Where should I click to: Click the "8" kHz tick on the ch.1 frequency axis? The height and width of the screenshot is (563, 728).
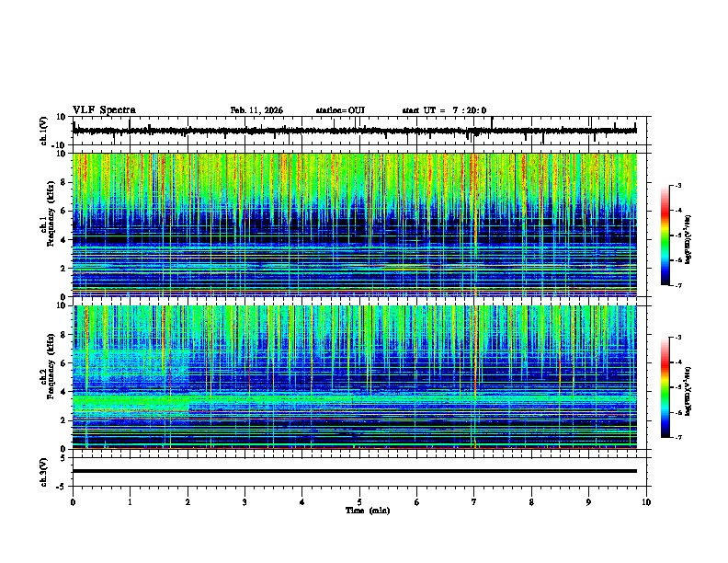click(64, 182)
